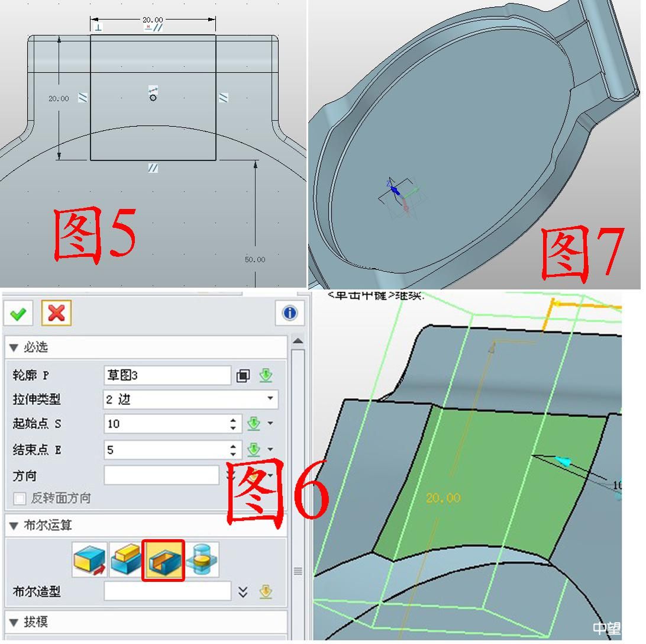Open the 拉伸类型 dropdown showing 2 边

(x=190, y=400)
